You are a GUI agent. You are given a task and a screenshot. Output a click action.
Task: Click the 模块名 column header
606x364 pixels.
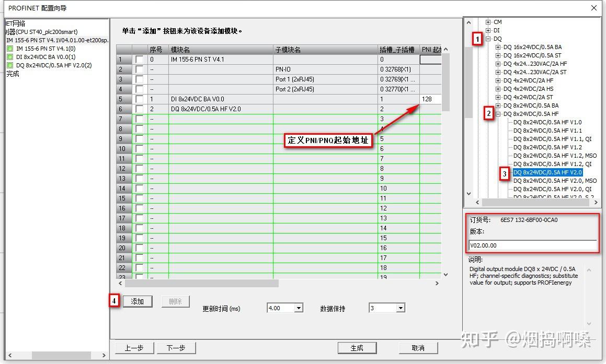click(x=221, y=50)
